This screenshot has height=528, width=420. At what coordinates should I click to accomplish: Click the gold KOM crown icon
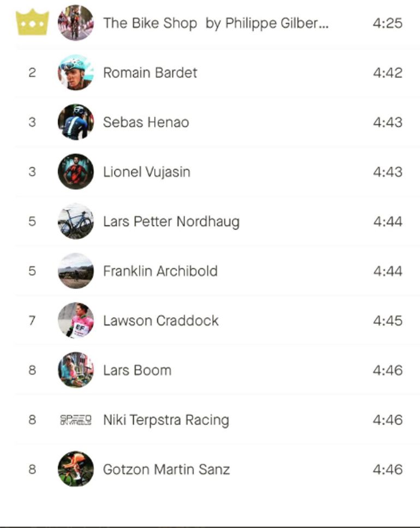click(x=32, y=22)
